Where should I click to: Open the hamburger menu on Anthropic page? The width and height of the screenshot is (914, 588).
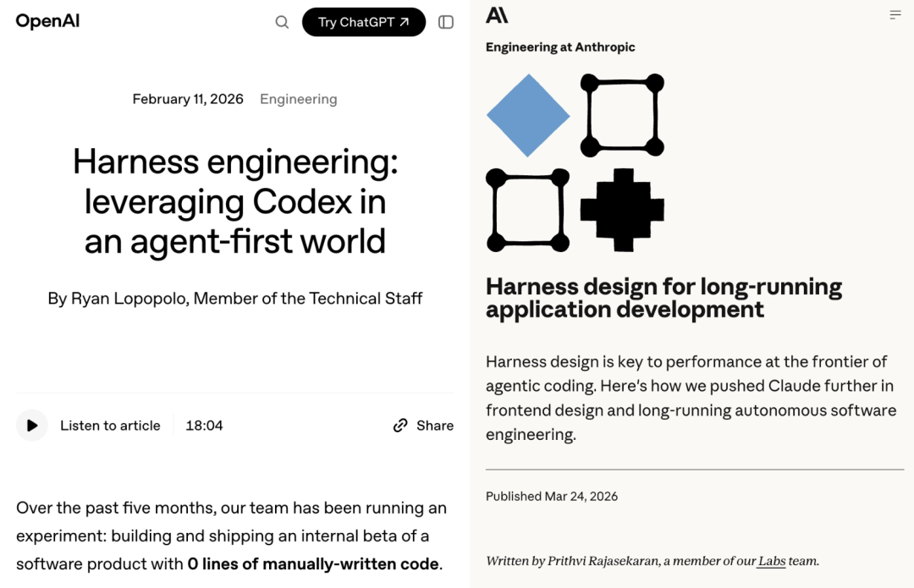click(895, 14)
